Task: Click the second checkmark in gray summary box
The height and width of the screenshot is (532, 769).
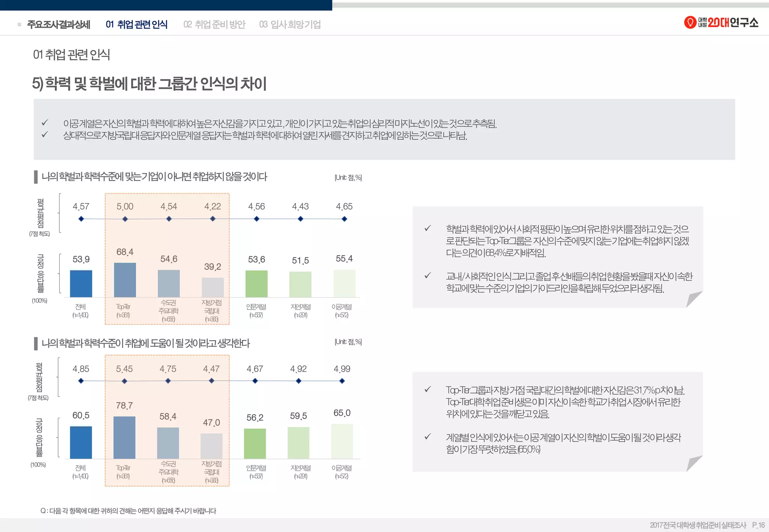Action: click(x=45, y=134)
